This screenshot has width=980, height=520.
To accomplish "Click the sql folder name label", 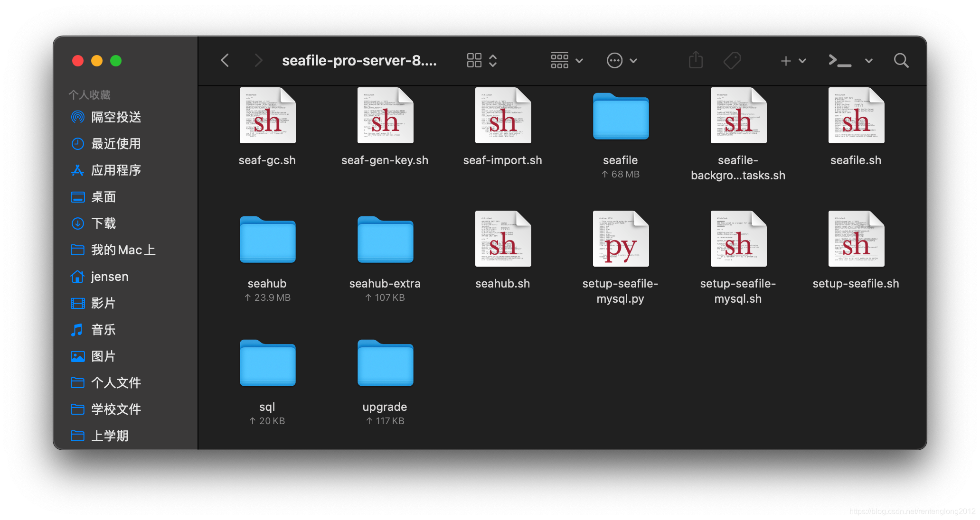I will 267,407.
